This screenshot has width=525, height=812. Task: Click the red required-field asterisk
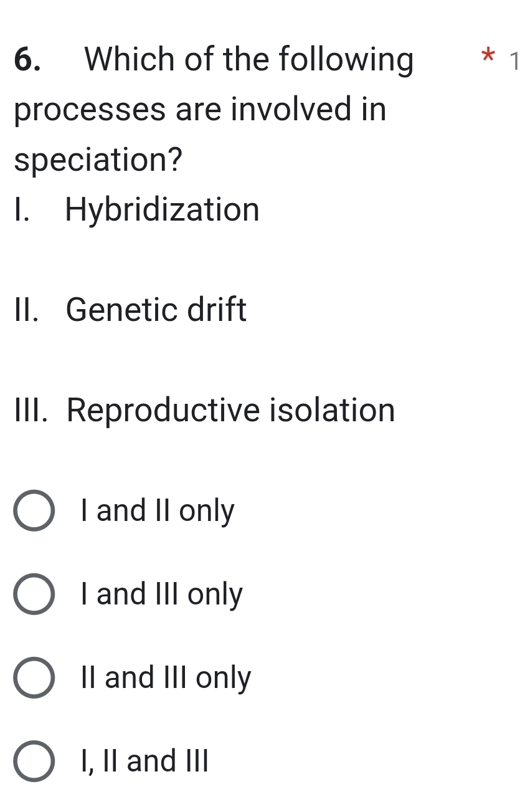(x=487, y=59)
